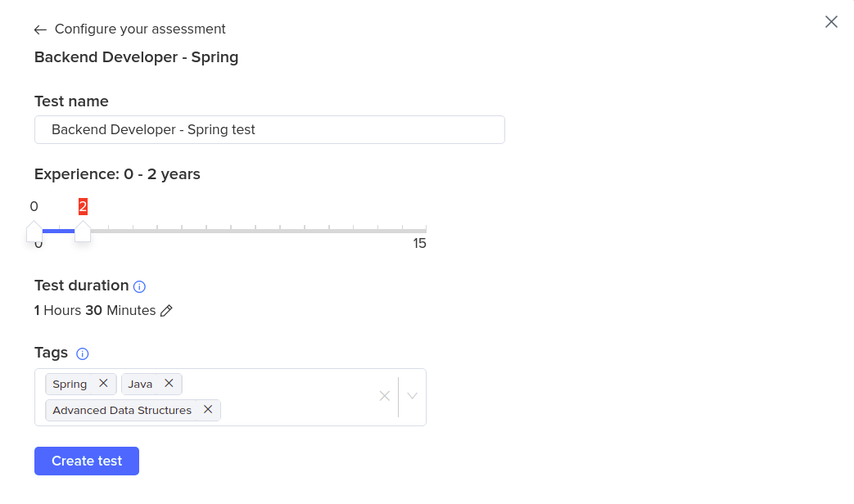Clear all tags with the X icon
The image size is (854, 504).
point(385,396)
